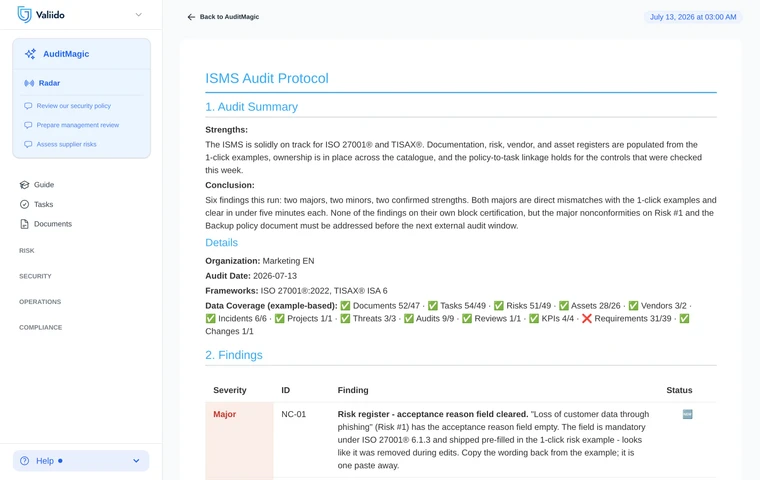Click the Guide graduation cap icon
Viewport: 768px width, 480px height.
(24, 185)
